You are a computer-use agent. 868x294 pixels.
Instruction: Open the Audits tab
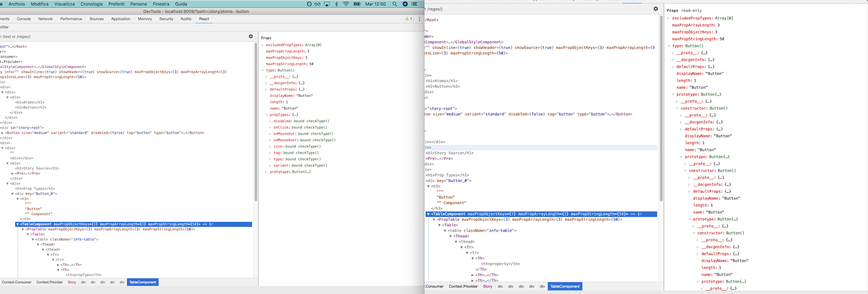click(x=186, y=19)
